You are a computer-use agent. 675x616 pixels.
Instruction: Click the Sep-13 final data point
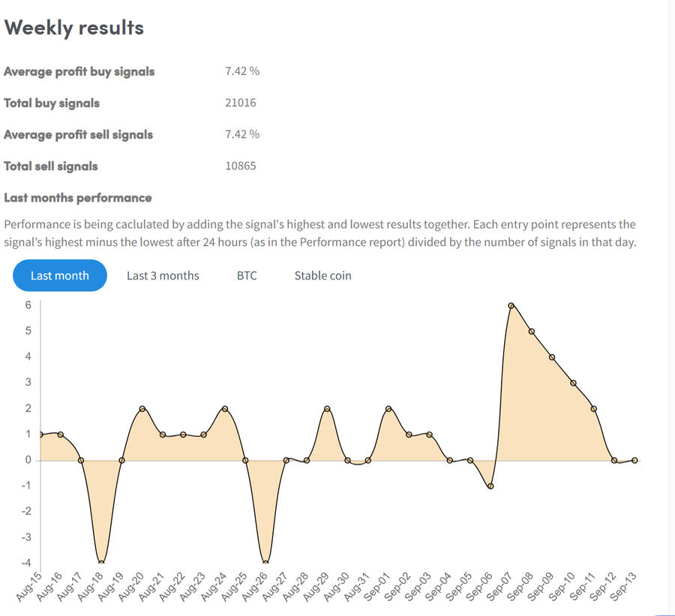[x=634, y=460]
